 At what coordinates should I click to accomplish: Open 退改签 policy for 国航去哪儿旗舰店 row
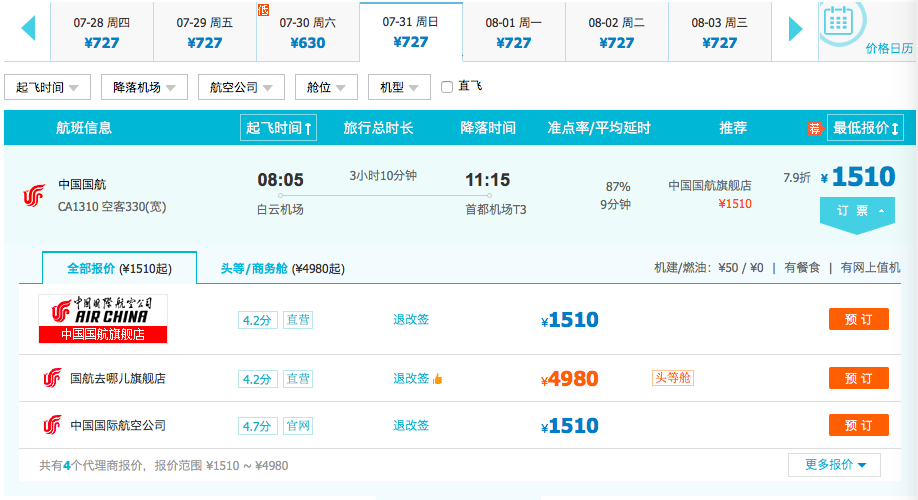pyautogui.click(x=411, y=379)
